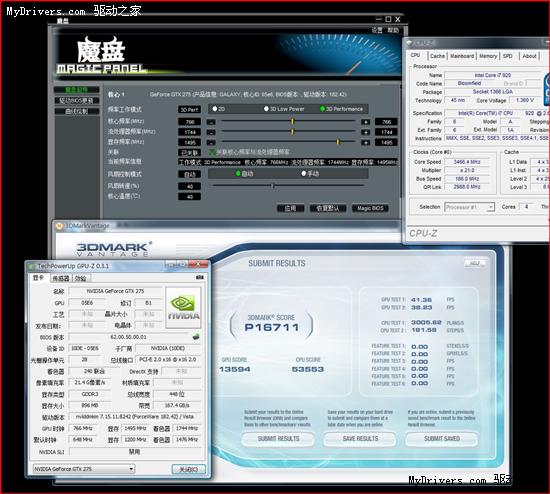Click the HELP button in 3DMark Vantage
550x494 pixels.
475,263
